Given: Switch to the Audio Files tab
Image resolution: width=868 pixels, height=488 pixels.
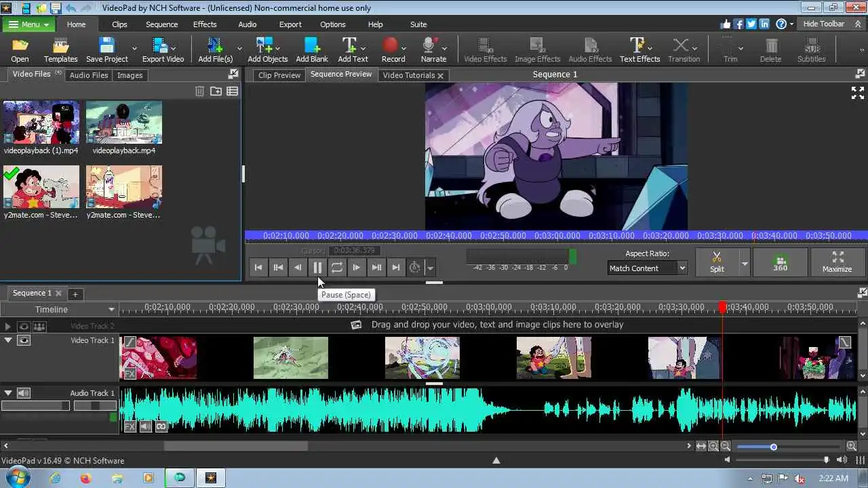Looking at the screenshot, I should (x=89, y=75).
